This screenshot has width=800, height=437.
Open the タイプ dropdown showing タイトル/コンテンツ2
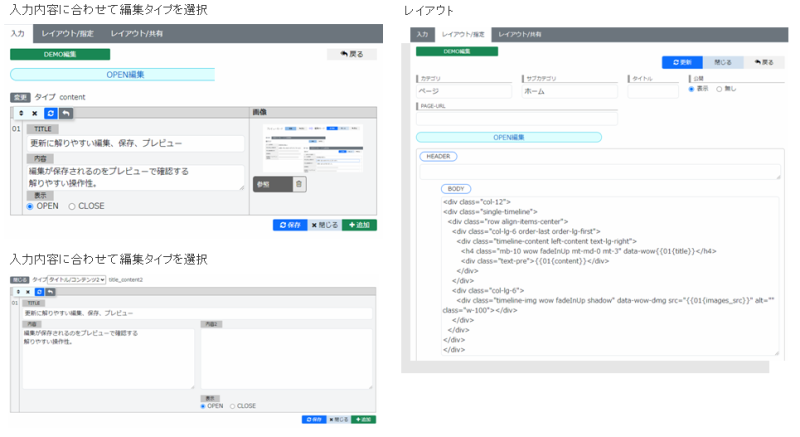tap(76, 280)
